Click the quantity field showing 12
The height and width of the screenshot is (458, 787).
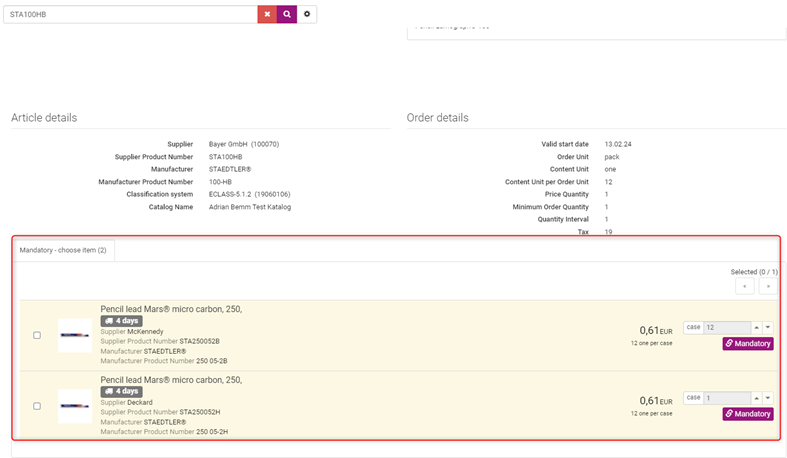click(x=725, y=327)
